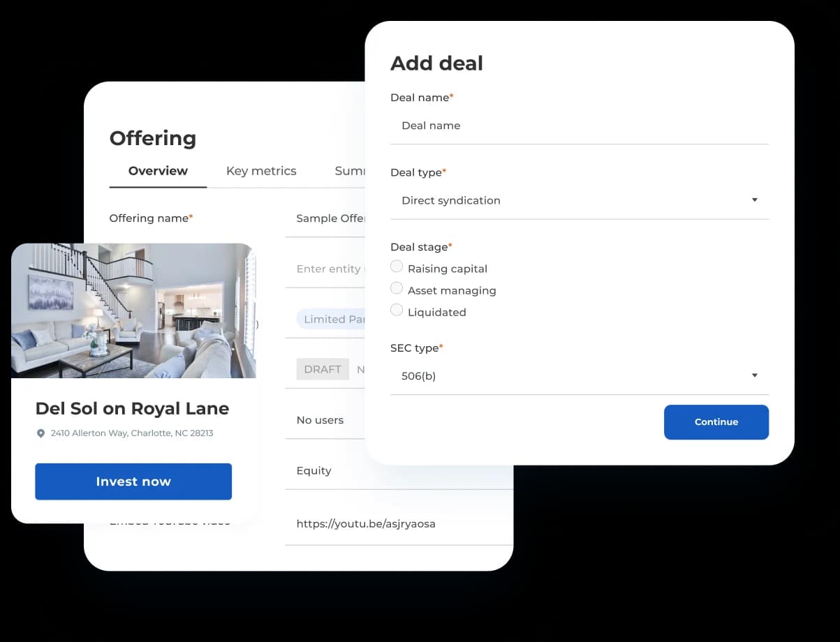Select the Raising capital radio button

397,267
